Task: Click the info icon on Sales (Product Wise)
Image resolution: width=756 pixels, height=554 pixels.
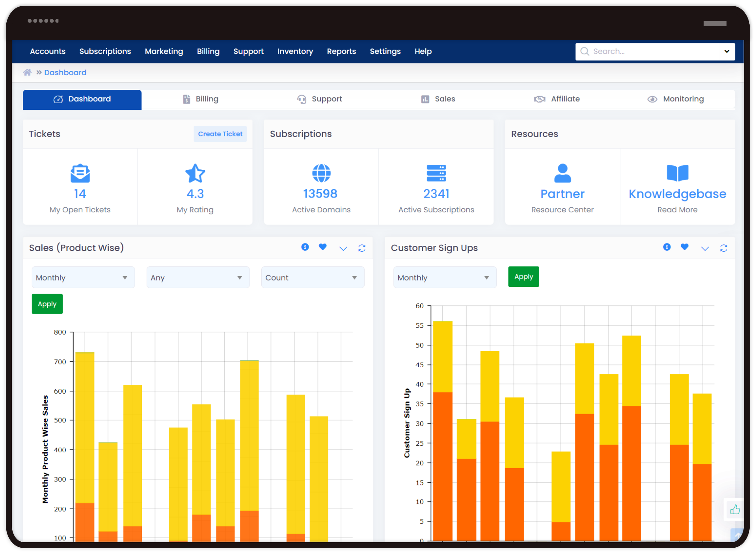Action: coord(305,247)
